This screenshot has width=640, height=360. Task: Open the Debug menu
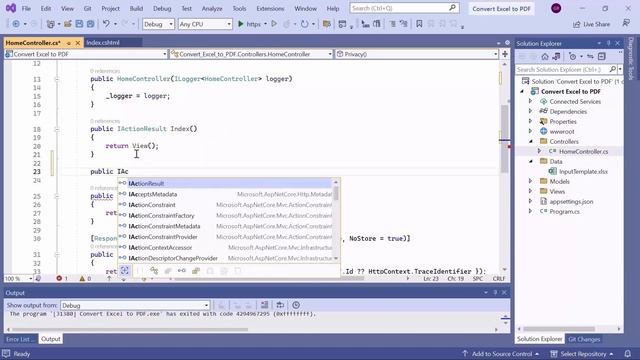click(162, 9)
